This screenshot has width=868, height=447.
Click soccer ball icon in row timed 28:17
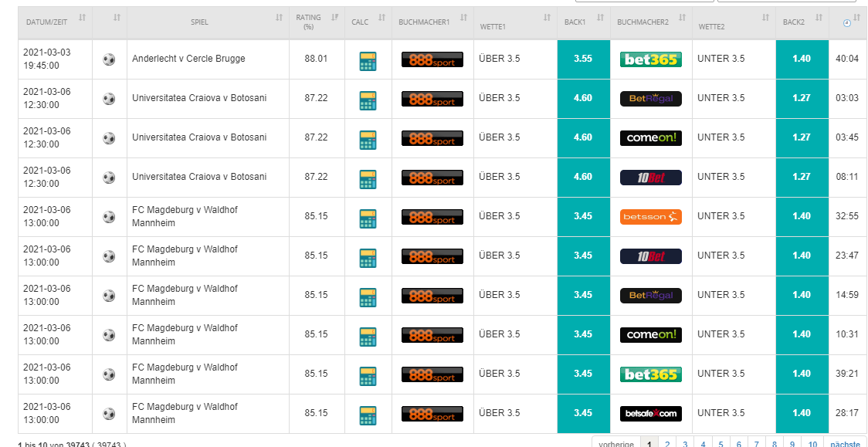pos(109,413)
